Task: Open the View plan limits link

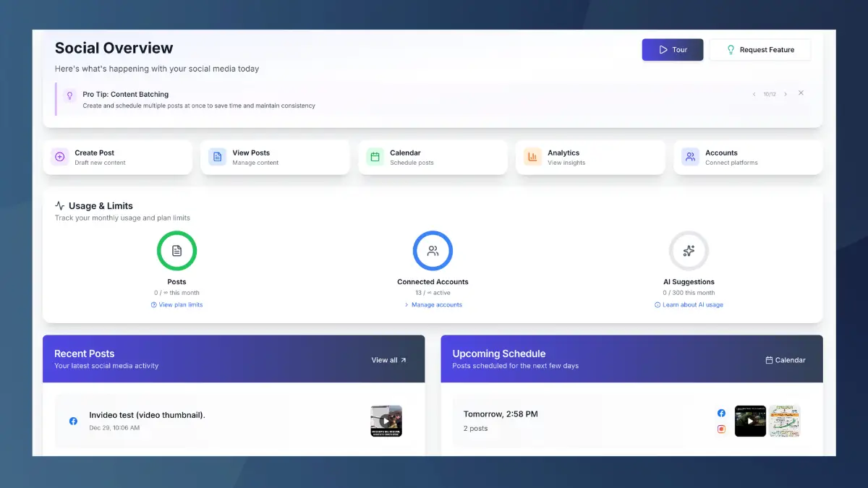Action: (x=177, y=305)
